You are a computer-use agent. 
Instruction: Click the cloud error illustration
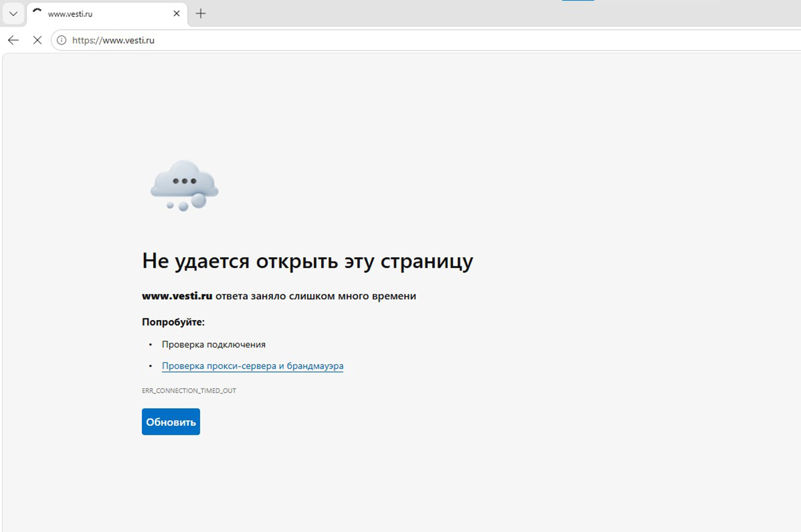click(x=184, y=185)
